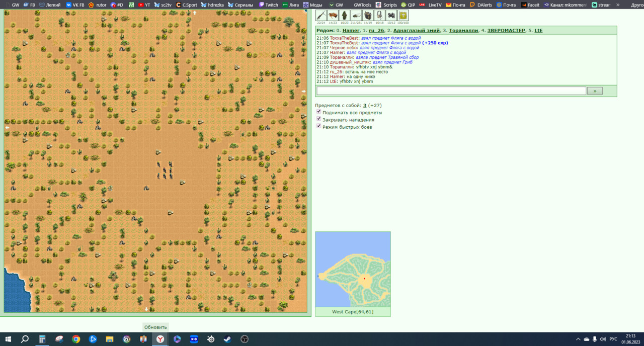The width and height of the screenshot is (644, 346).
Task: Expand hidden bookmarks with the » chevron
Action: (618, 5)
